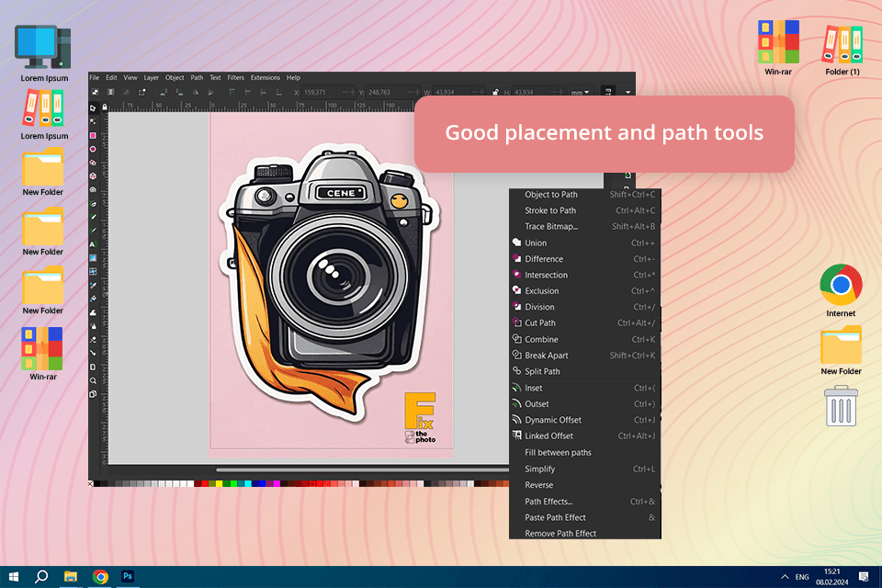Click the no-color X swatch
The width and height of the screenshot is (882, 588).
tap(91, 484)
